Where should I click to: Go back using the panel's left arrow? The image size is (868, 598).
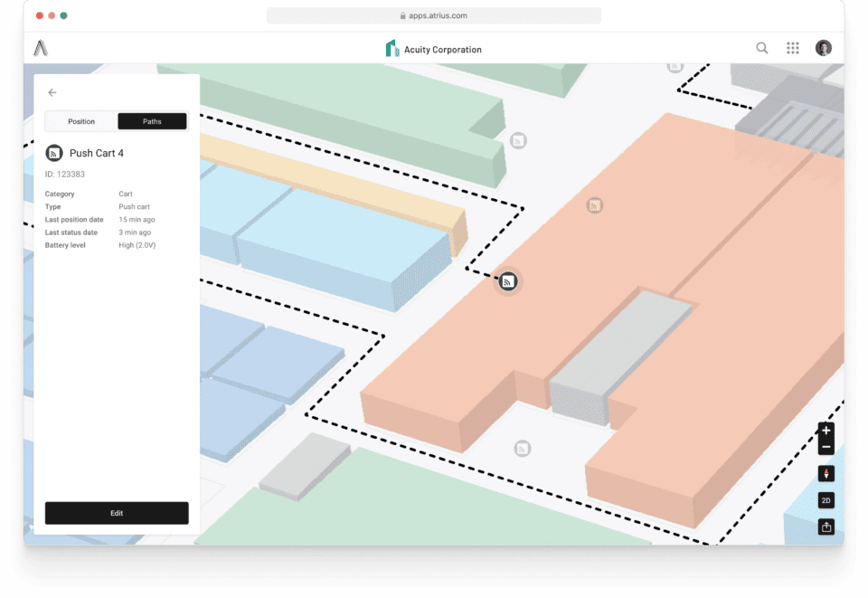52,92
